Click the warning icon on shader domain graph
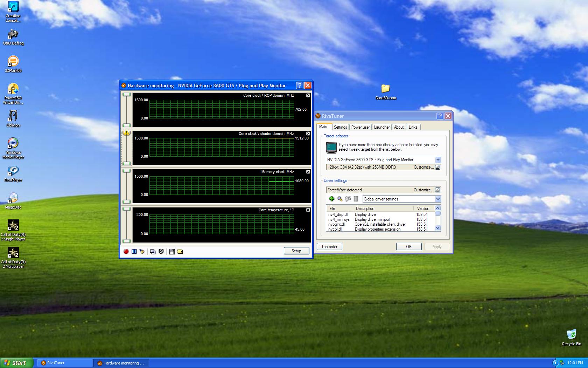Image resolution: width=588 pixels, height=368 pixels. pyautogui.click(x=127, y=133)
